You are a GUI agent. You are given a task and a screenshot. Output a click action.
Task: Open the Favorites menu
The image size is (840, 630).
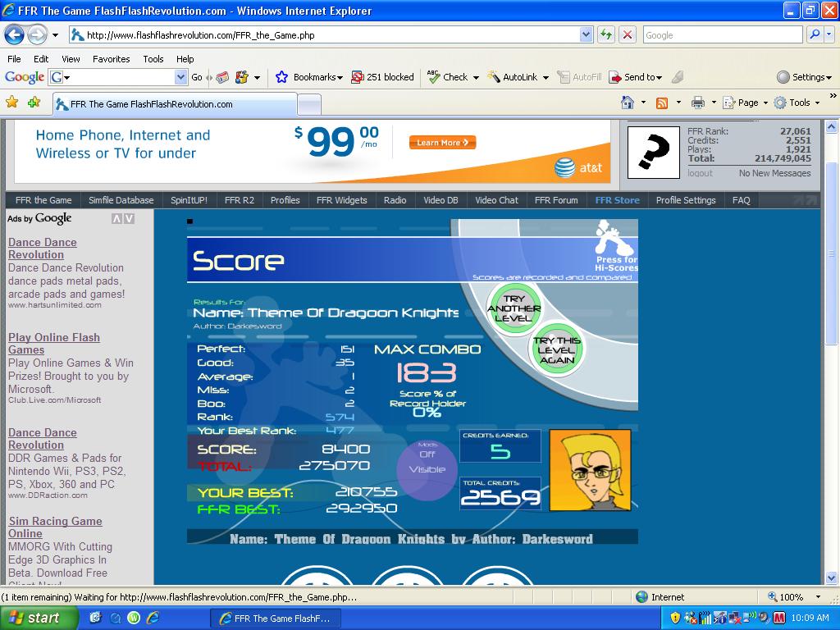click(111, 59)
